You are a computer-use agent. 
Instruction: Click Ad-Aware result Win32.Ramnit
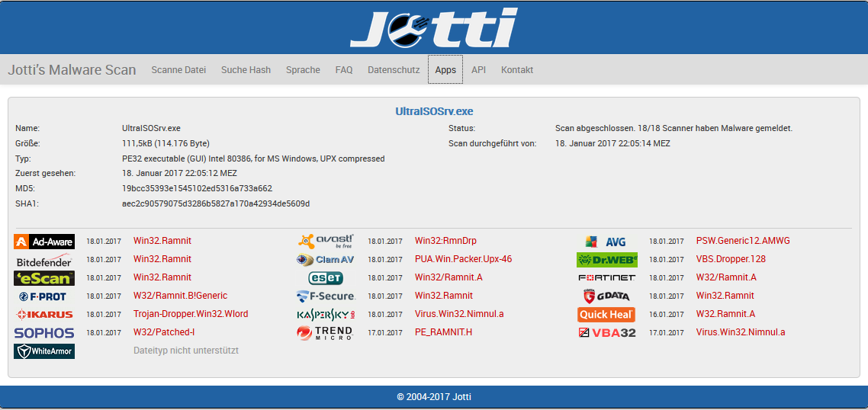[162, 241]
